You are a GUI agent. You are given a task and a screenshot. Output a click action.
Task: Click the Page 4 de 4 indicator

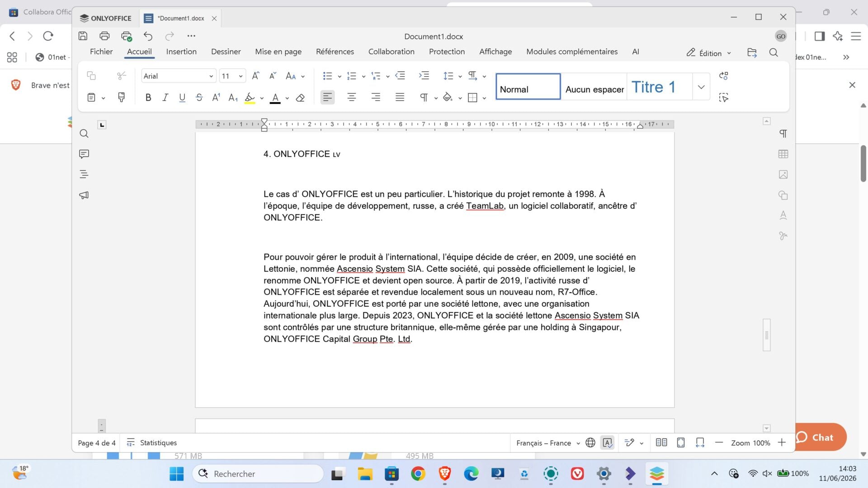pyautogui.click(x=97, y=443)
